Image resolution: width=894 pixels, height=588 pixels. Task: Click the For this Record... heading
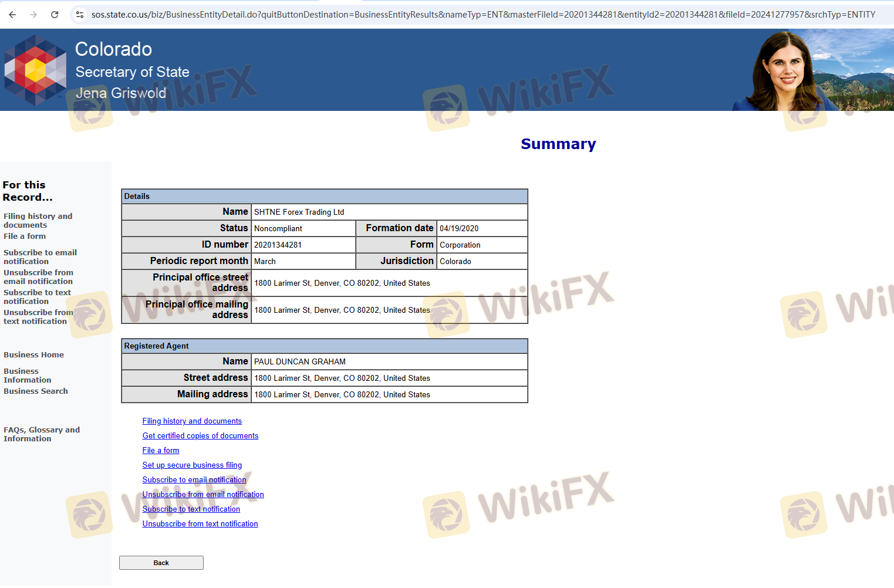(x=28, y=191)
